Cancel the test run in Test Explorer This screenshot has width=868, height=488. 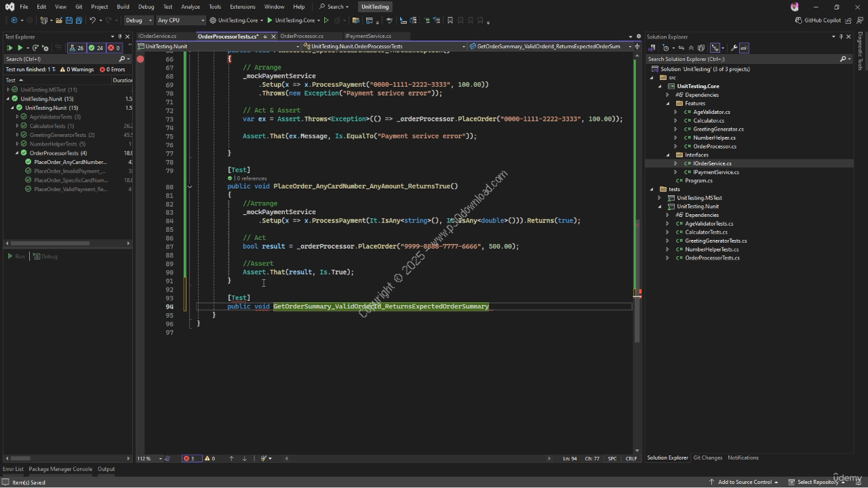[x=45, y=48]
